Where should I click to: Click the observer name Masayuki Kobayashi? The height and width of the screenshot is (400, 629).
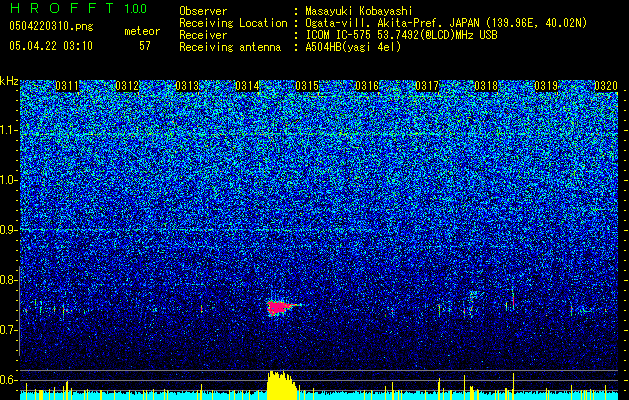359,11
